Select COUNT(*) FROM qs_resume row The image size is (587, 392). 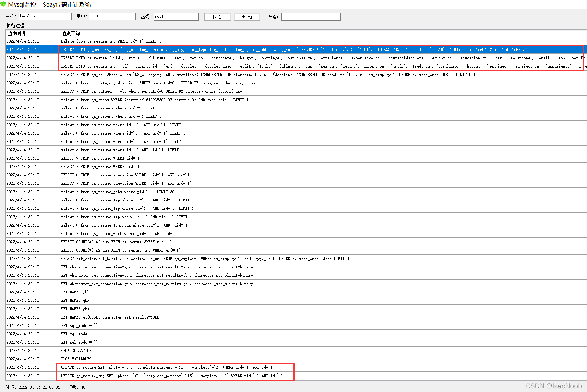pyautogui.click(x=296, y=242)
